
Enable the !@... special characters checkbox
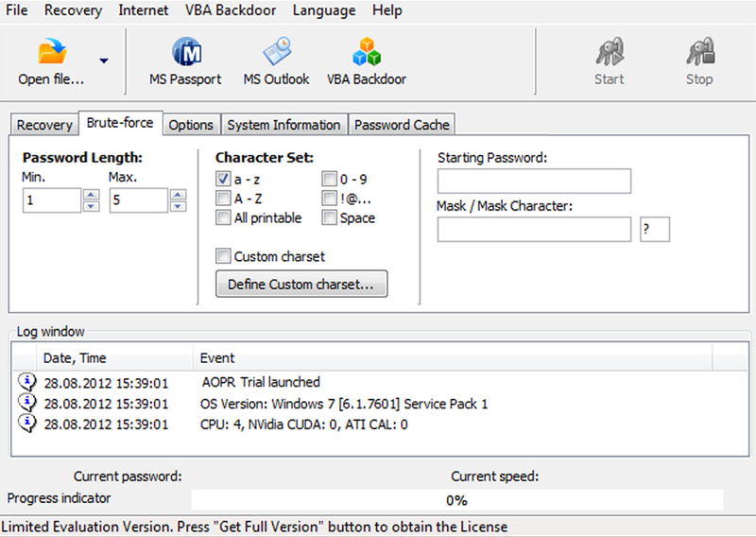click(329, 199)
